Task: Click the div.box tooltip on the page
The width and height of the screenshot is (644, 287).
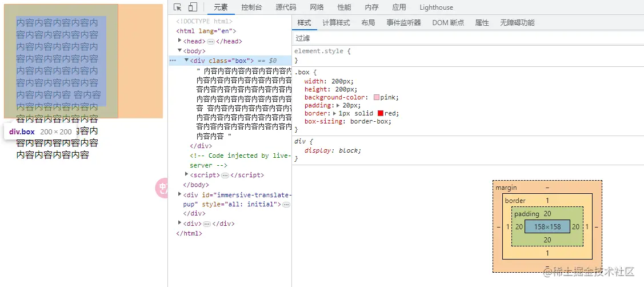Action: coord(41,132)
